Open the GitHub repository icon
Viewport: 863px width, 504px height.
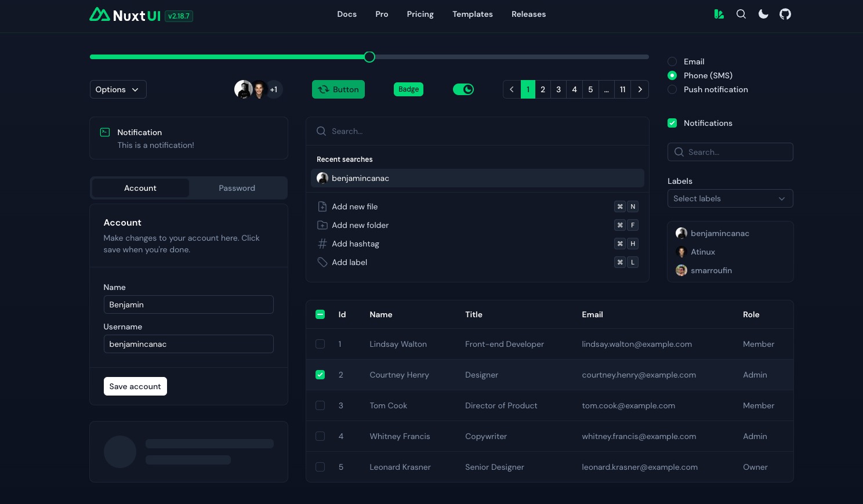[x=785, y=14]
